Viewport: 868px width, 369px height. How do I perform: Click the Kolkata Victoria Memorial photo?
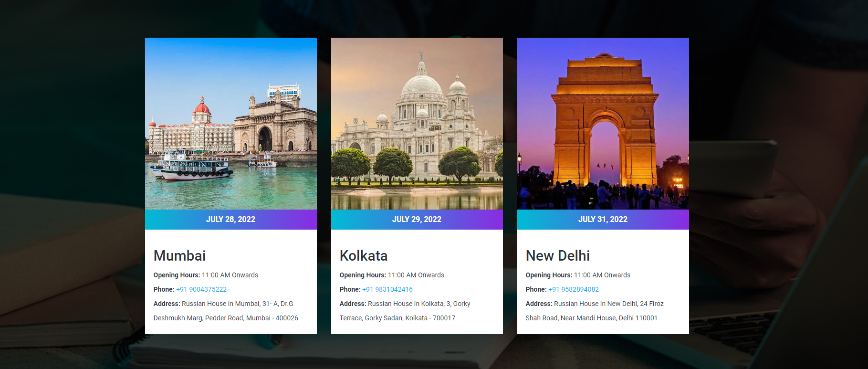click(417, 124)
